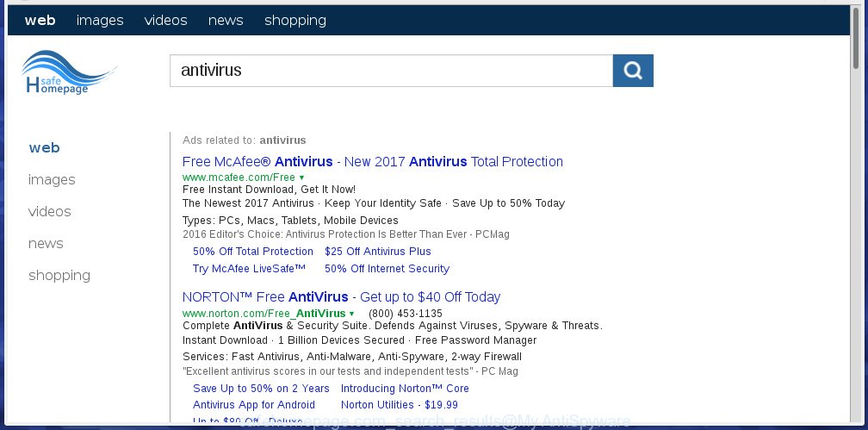Go to news in the left sidebar
Image resolution: width=868 pixels, height=430 pixels.
(46, 244)
